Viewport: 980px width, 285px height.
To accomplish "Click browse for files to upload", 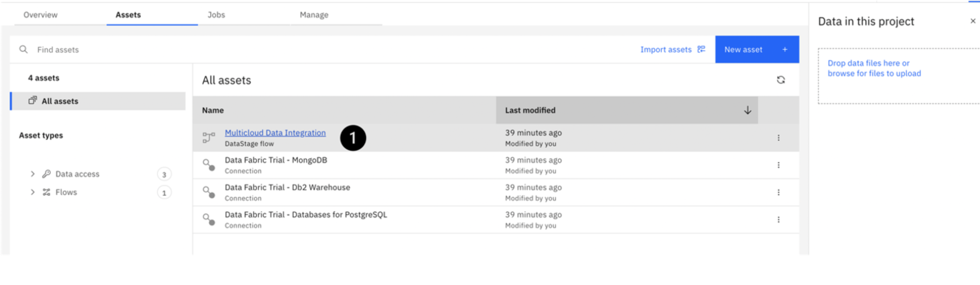I will [x=874, y=73].
